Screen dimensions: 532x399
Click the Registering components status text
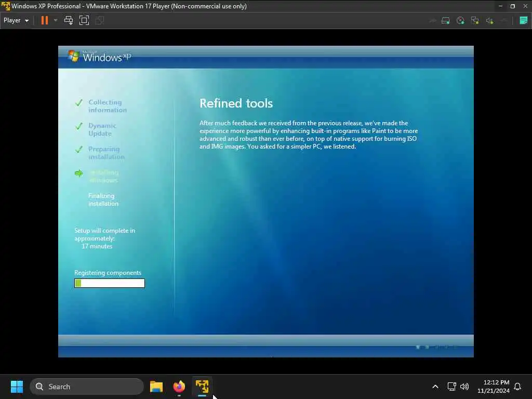pos(108,273)
